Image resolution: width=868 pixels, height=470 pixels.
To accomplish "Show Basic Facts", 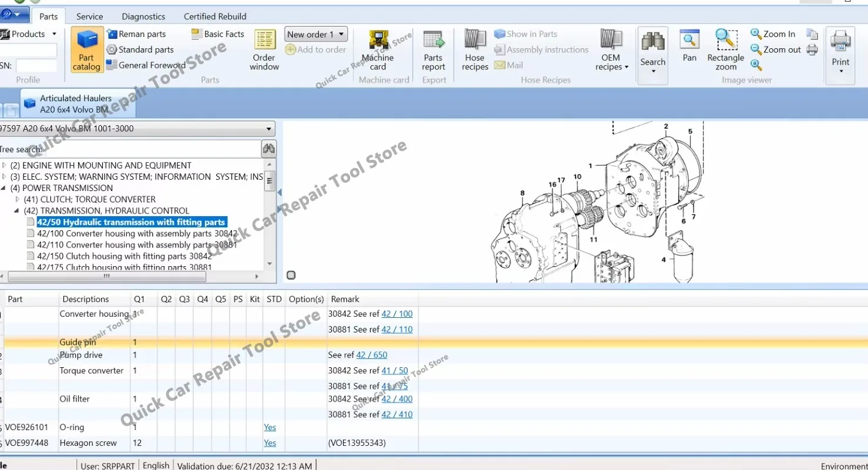I will (218, 34).
